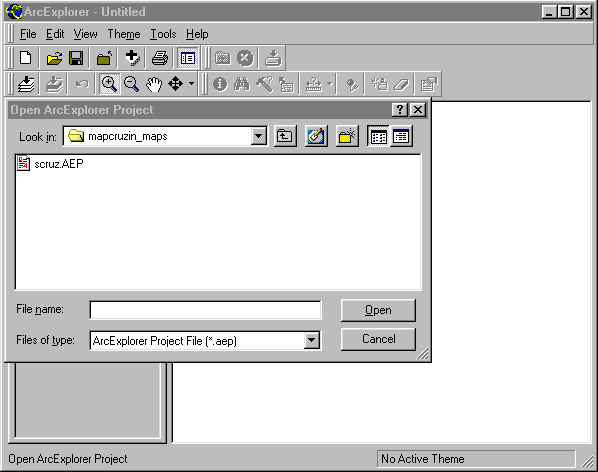Click the Up One Level folder icon
The width and height of the screenshot is (598, 472).
tap(285, 136)
